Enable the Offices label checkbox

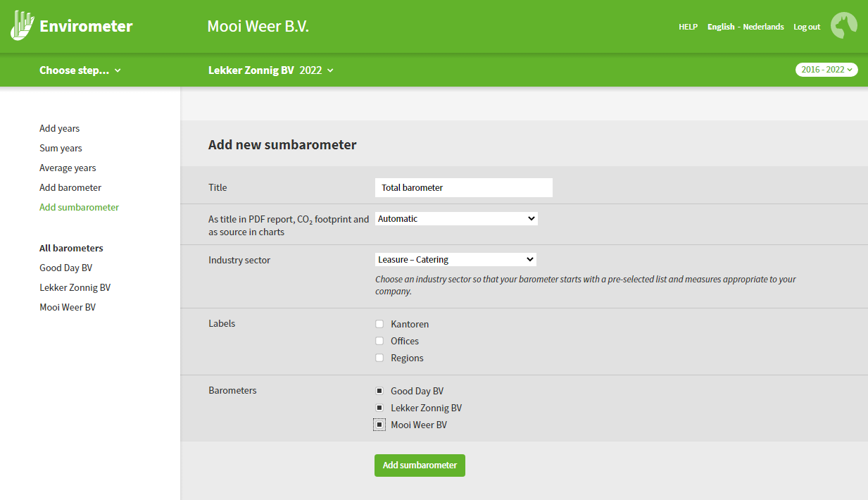click(379, 341)
